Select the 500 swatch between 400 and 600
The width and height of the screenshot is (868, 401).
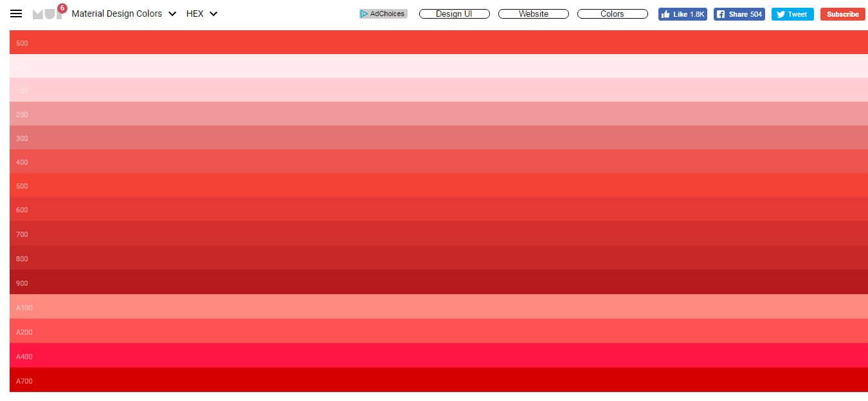pyautogui.click(x=439, y=185)
